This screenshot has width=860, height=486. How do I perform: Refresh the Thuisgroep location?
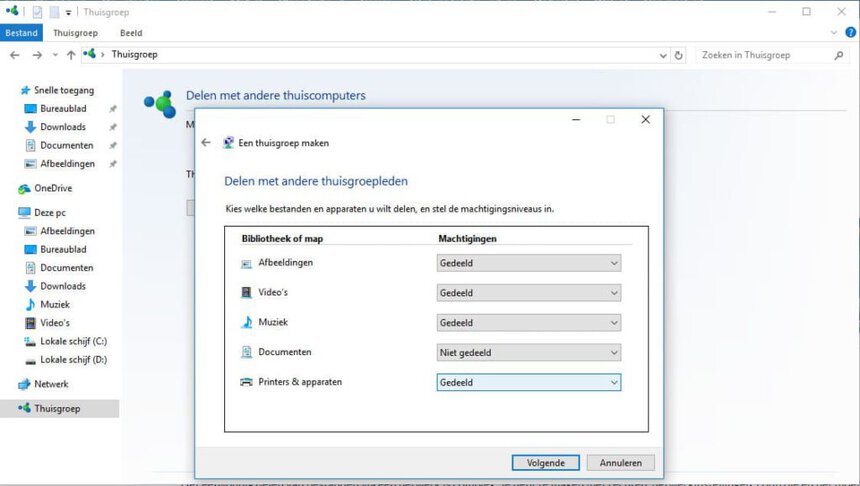pos(678,55)
